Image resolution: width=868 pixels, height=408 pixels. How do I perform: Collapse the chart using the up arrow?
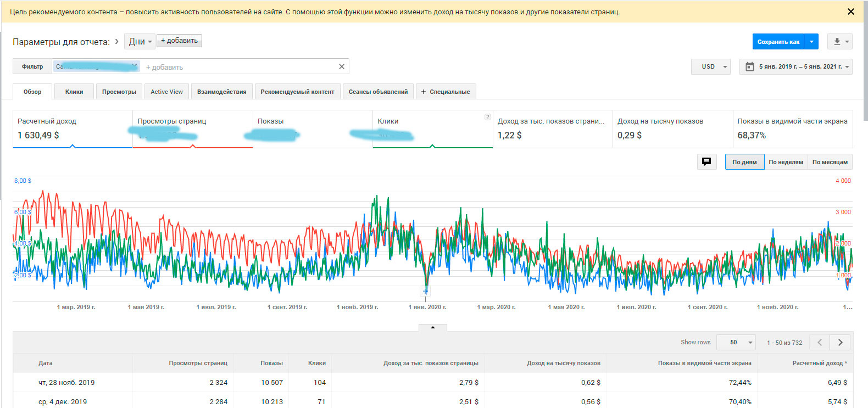click(433, 327)
